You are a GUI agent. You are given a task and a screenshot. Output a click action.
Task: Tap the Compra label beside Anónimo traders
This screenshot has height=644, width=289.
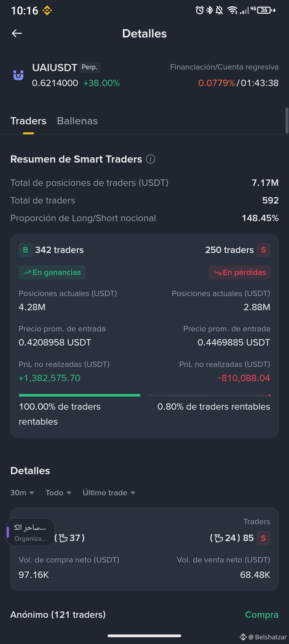pyautogui.click(x=262, y=615)
